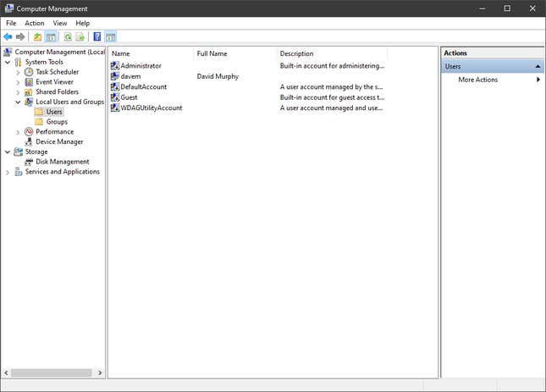Click left arrow of tree horizontal scrollbar
This screenshot has height=392, width=546.
pyautogui.click(x=6, y=373)
